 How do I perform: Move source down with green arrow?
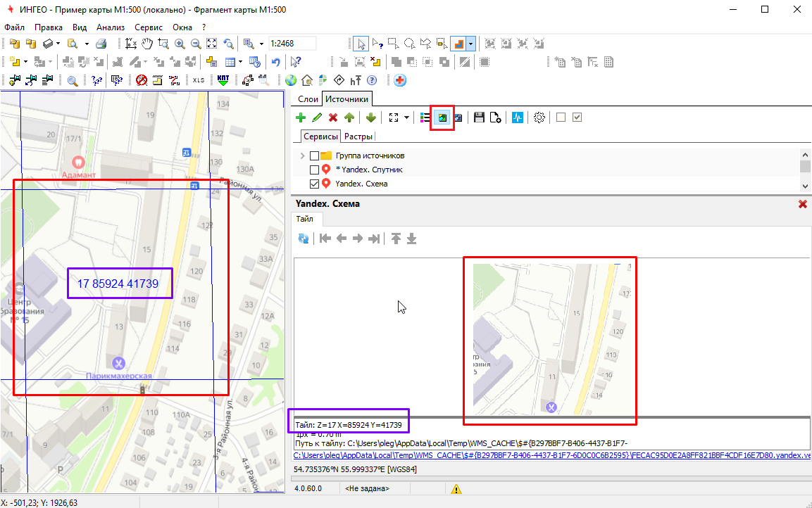(x=370, y=118)
